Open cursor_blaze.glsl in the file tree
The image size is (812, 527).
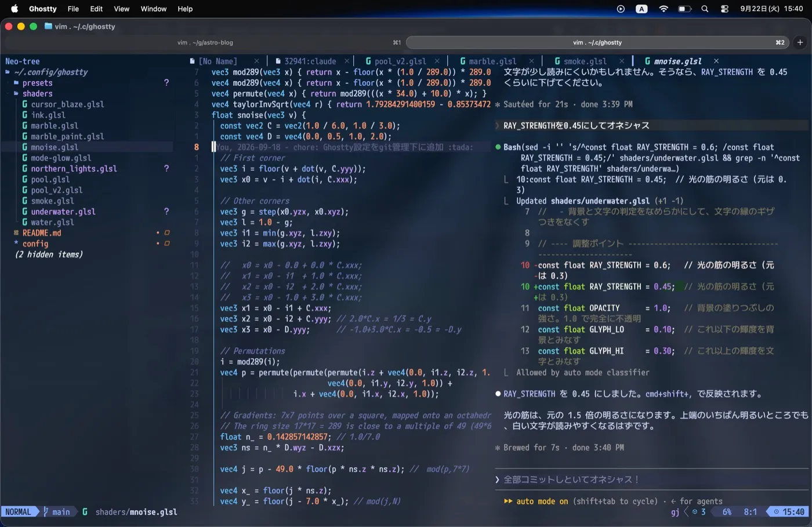pyautogui.click(x=67, y=104)
